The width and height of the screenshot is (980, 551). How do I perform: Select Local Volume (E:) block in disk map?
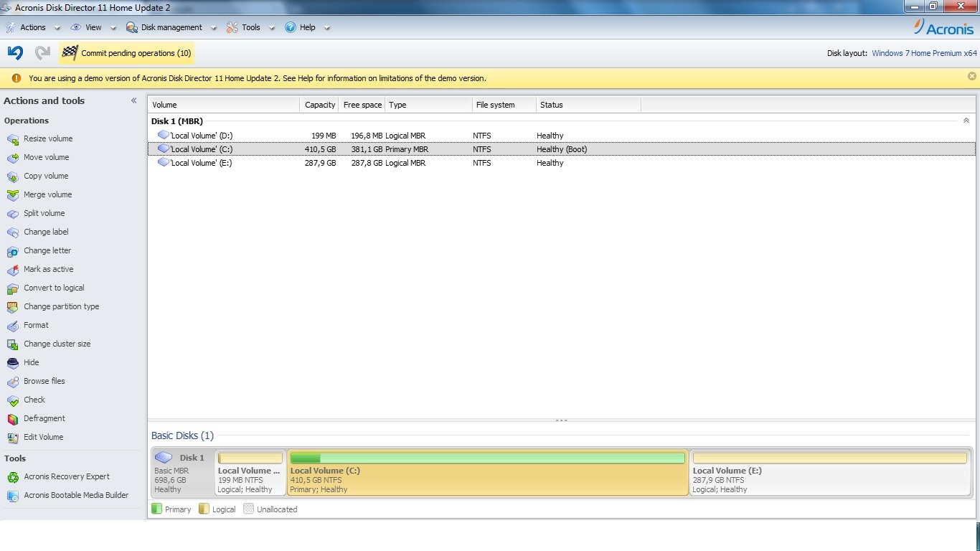click(830, 472)
